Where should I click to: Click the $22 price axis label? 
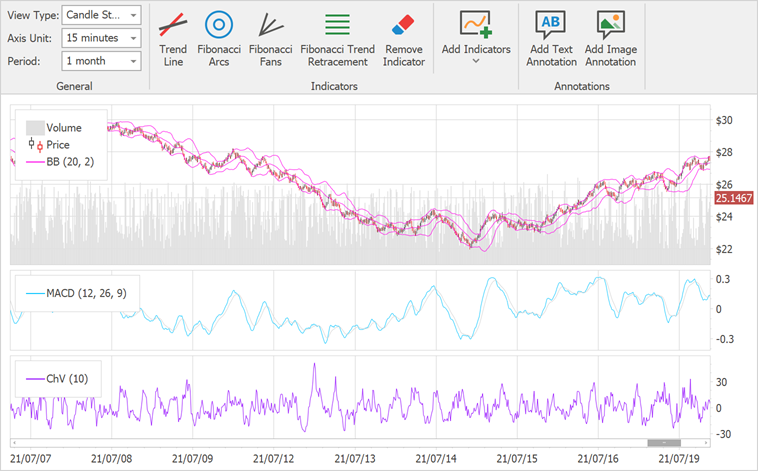(724, 250)
